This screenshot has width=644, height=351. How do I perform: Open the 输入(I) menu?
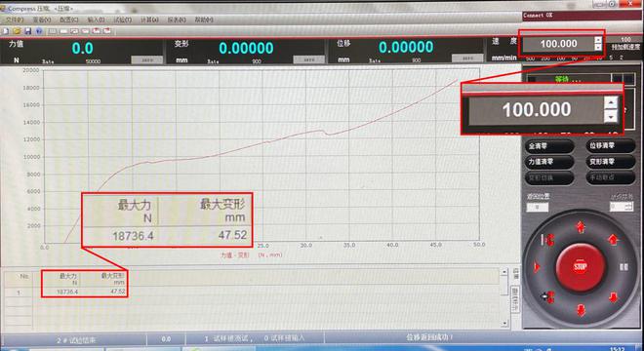coord(96,19)
